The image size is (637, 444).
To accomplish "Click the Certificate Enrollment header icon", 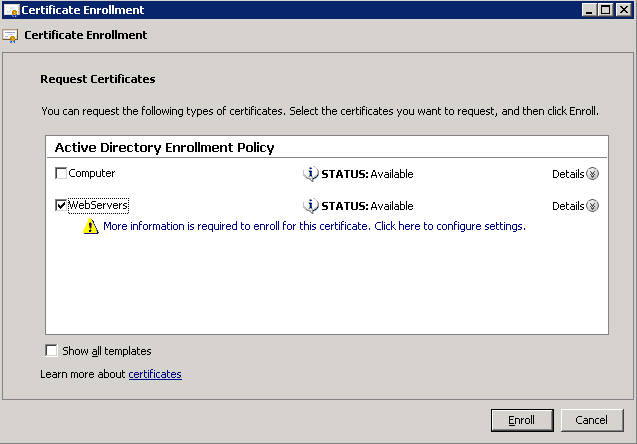I will (10, 36).
